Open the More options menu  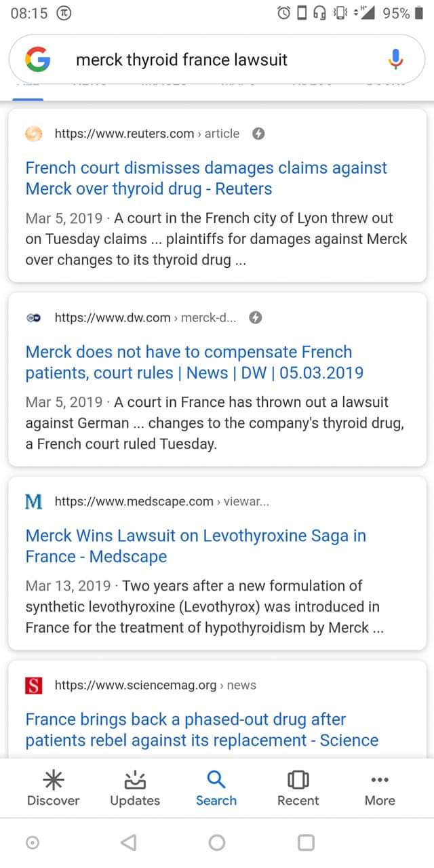point(380,789)
